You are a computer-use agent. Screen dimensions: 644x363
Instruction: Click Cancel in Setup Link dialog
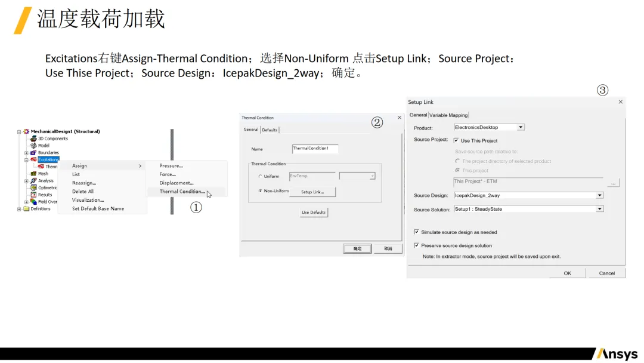606,273
